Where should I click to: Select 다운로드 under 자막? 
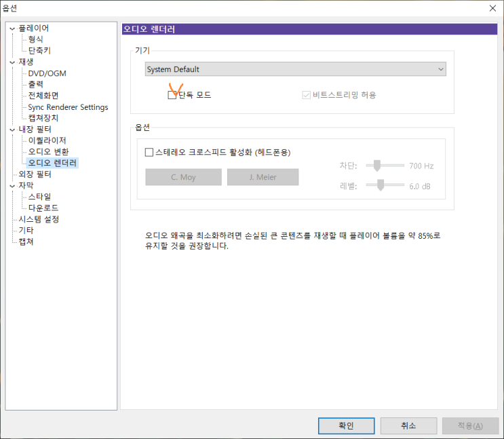pyautogui.click(x=43, y=208)
